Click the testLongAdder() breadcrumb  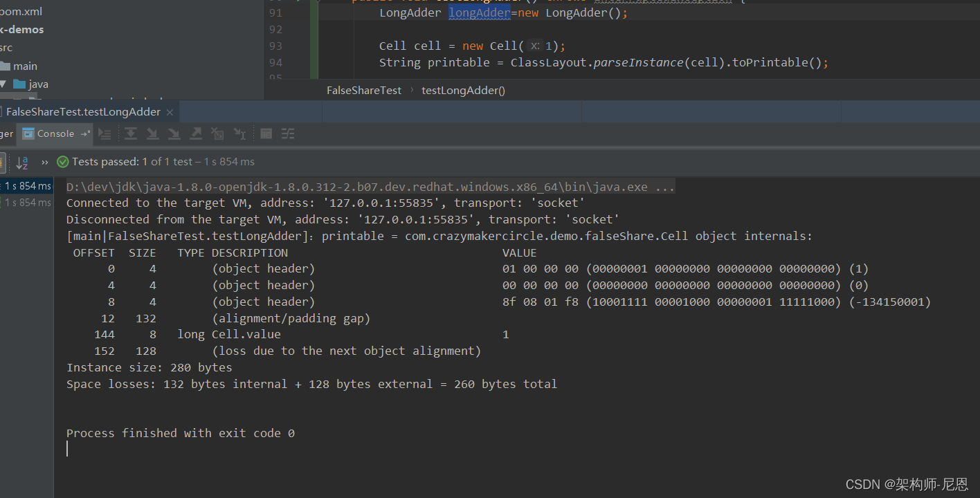point(464,90)
